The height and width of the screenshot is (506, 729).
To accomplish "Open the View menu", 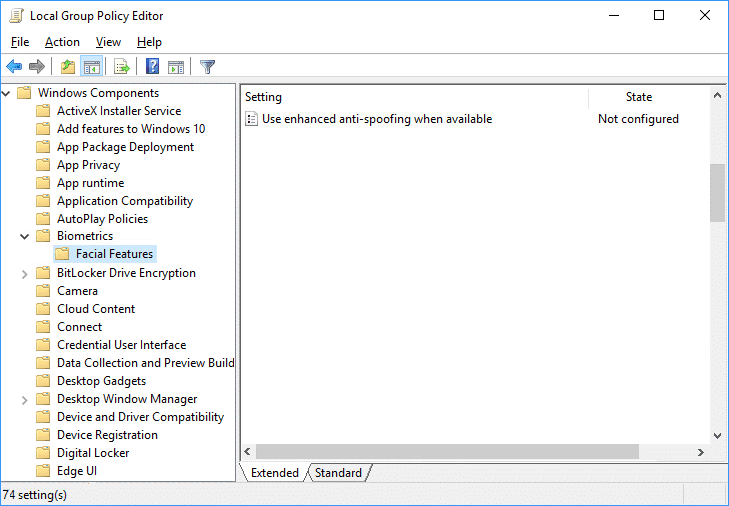I will click(108, 42).
